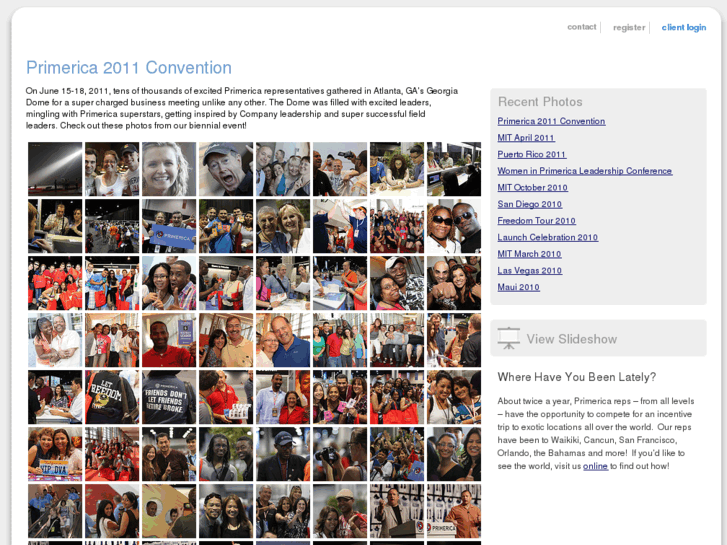Open the dark stadium spotlight photo thumbnail
Viewport: 727px width, 545px height.
click(x=55, y=169)
